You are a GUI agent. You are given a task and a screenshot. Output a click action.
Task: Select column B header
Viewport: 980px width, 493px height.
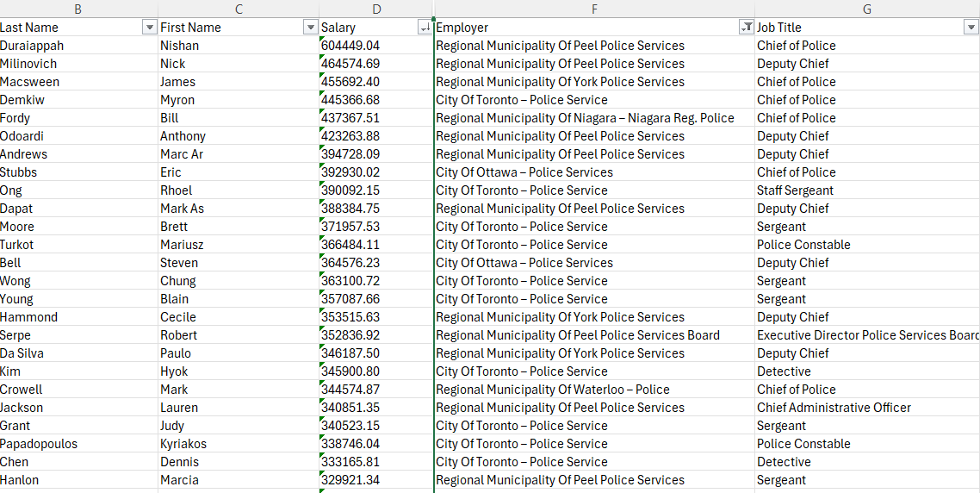[x=78, y=9]
